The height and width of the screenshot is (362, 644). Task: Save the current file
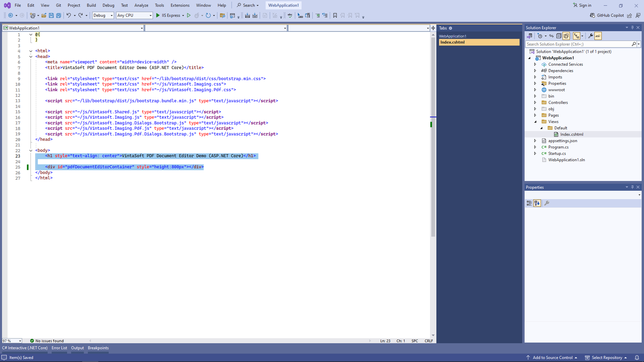coord(51,15)
